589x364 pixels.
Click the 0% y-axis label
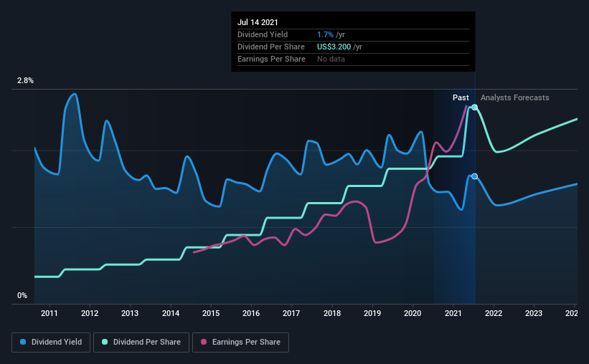click(x=22, y=296)
